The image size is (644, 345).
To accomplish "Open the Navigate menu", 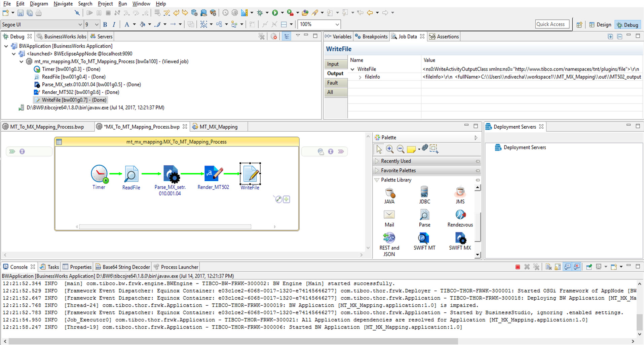I will coord(63,4).
